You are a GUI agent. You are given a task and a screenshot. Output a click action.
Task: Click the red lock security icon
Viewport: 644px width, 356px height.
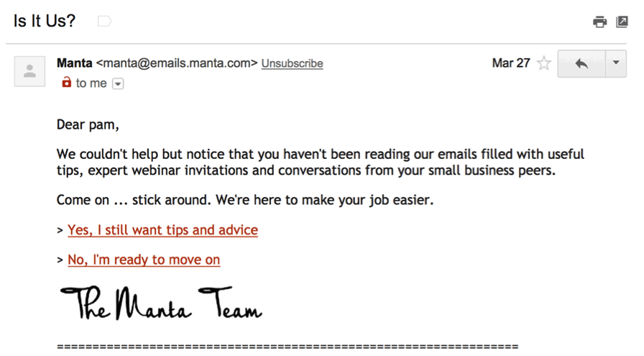coord(66,82)
